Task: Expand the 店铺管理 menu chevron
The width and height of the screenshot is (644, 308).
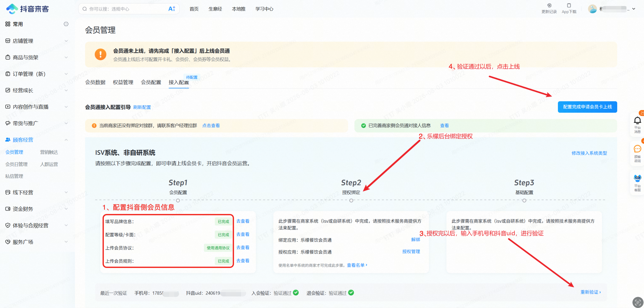Action: (66, 41)
